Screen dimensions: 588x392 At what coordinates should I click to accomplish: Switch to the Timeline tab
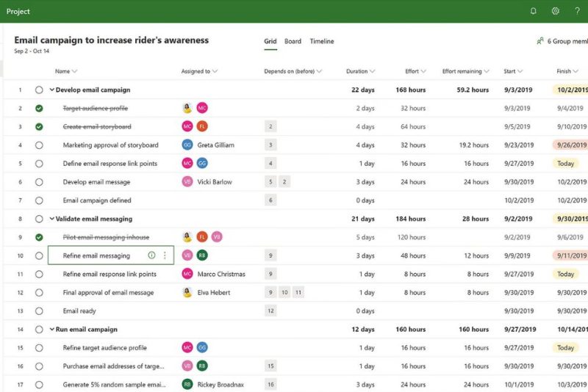click(321, 42)
